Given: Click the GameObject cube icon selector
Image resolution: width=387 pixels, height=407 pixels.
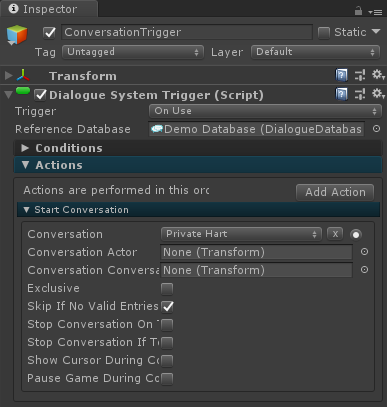Looking at the screenshot, I should (x=17, y=35).
